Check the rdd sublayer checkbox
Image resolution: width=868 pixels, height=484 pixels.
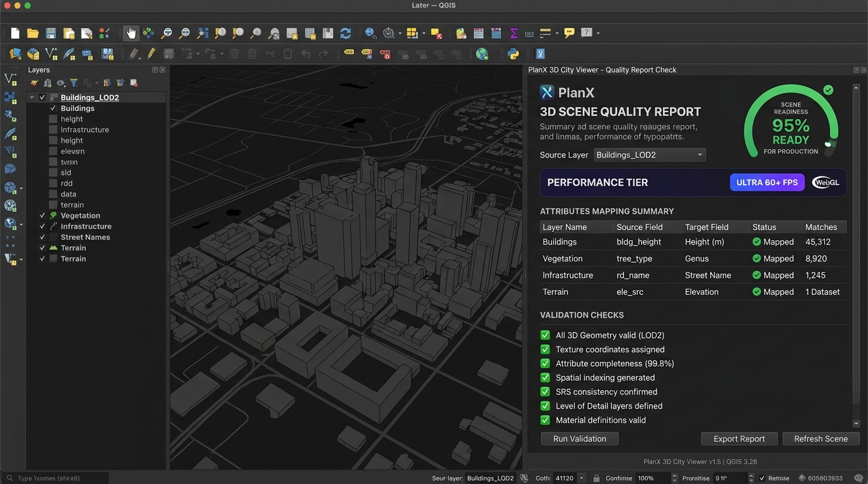click(x=53, y=183)
